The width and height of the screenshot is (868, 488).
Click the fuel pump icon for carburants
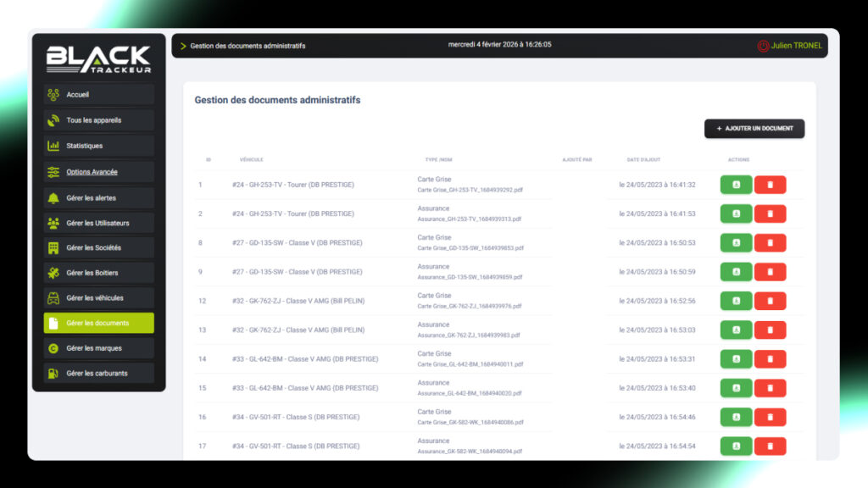click(x=53, y=373)
